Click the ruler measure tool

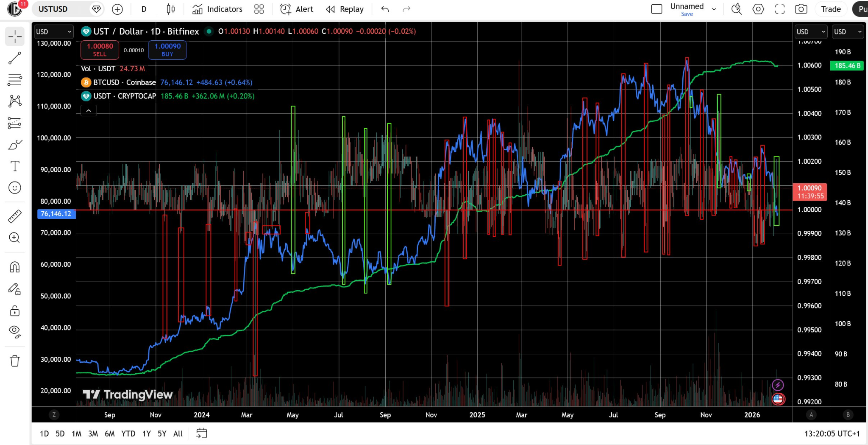pos(15,216)
